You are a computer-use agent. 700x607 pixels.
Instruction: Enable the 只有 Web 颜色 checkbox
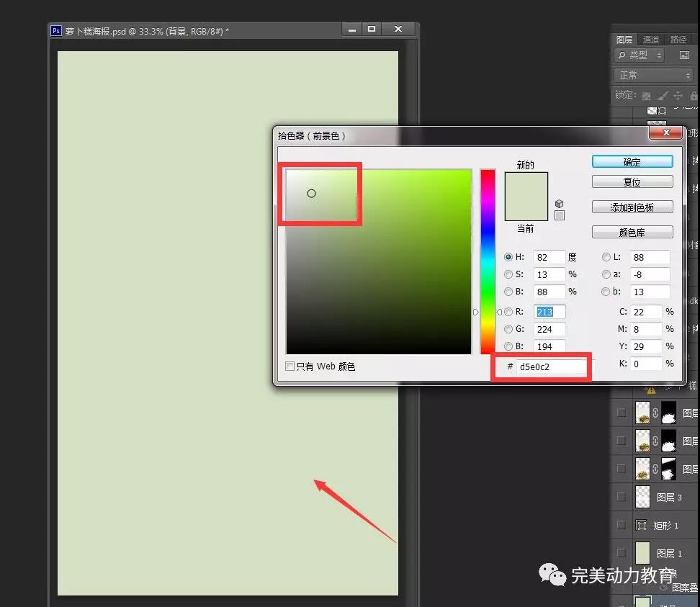pyautogui.click(x=290, y=367)
